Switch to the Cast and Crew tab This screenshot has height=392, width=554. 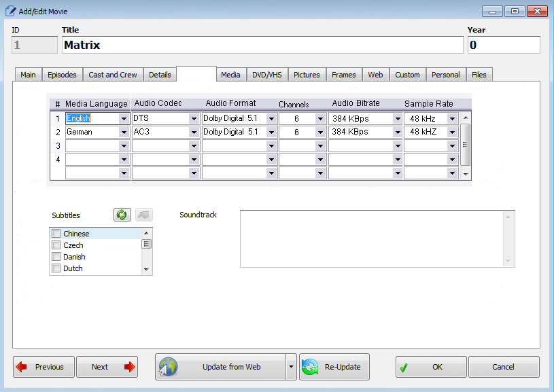[113, 75]
